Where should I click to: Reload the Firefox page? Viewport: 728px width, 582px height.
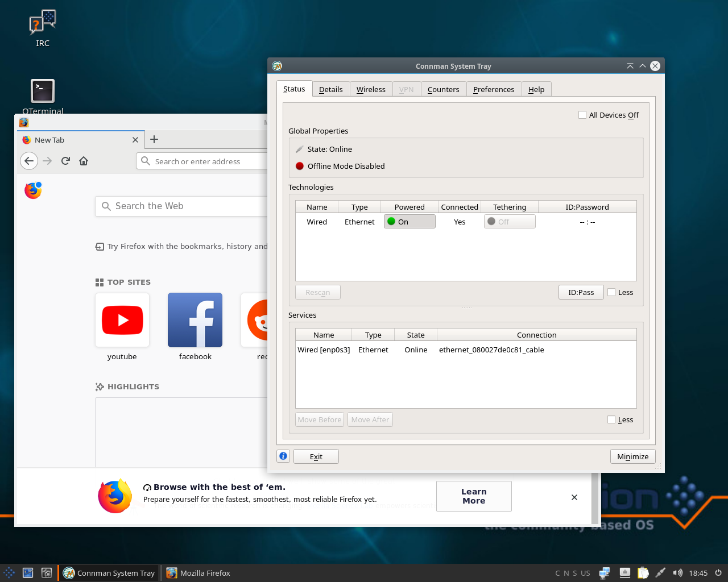coord(65,161)
